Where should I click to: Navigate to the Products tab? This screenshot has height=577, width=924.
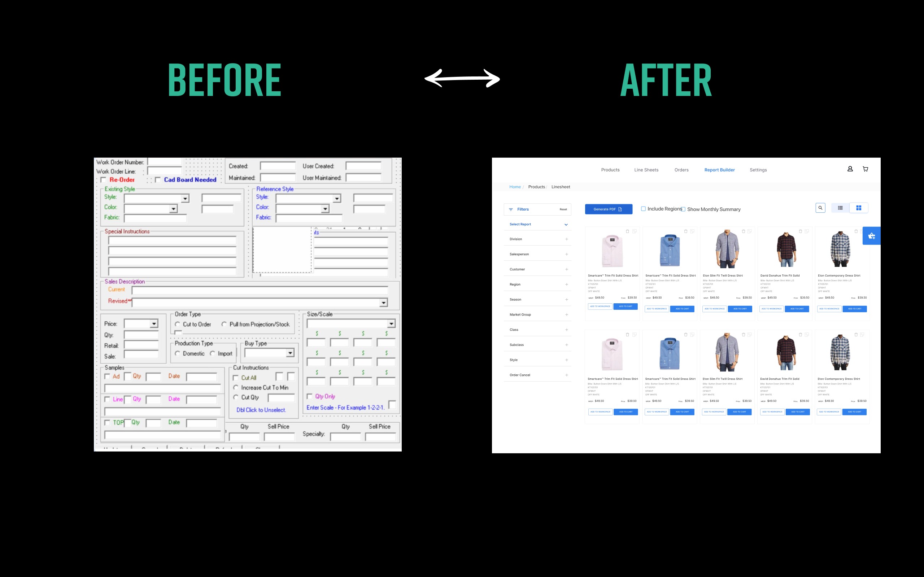tap(610, 169)
